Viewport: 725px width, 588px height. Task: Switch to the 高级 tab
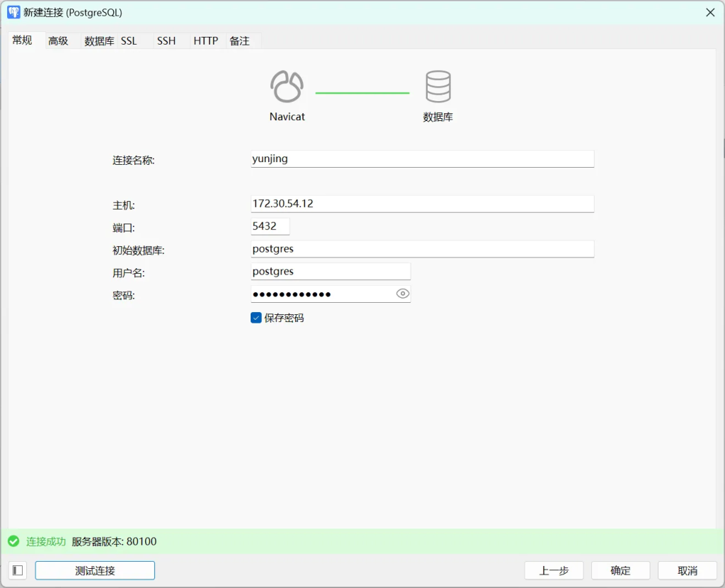coord(58,41)
